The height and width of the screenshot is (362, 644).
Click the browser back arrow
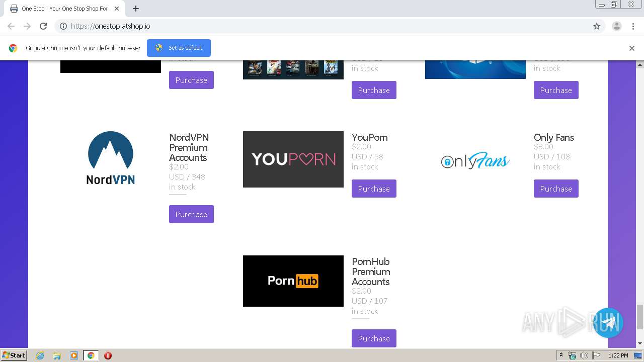pyautogui.click(x=11, y=26)
